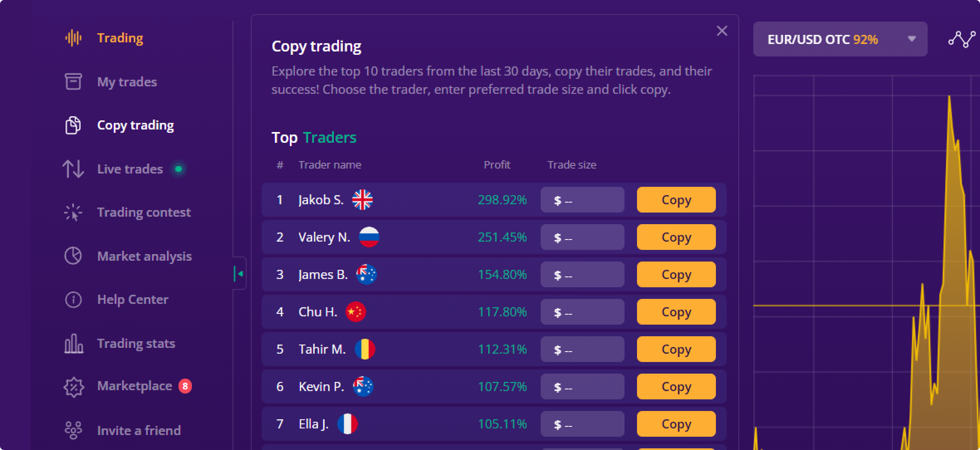Collapse the sidebar with arrow handle
The width and height of the screenshot is (980, 450).
(239, 274)
